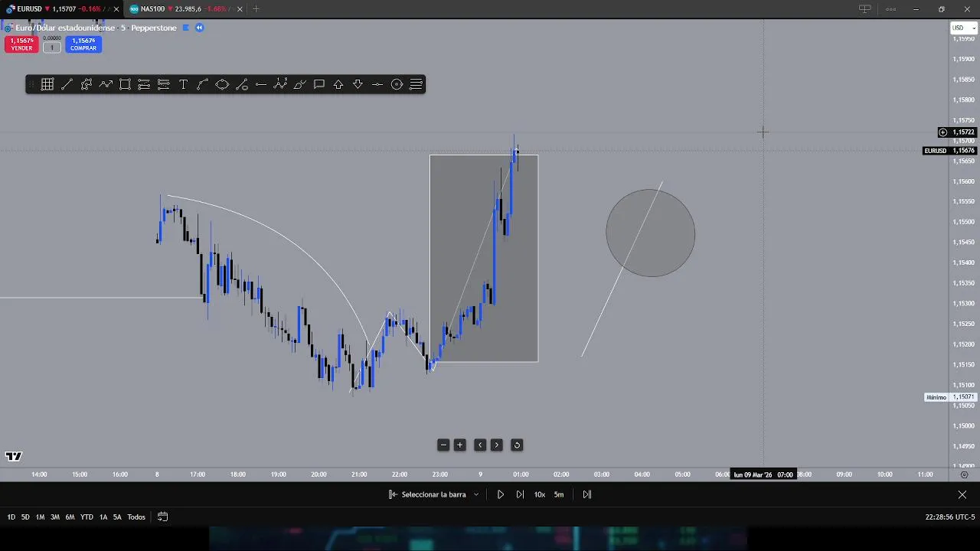Zoom out the chart with minus button

(443, 445)
